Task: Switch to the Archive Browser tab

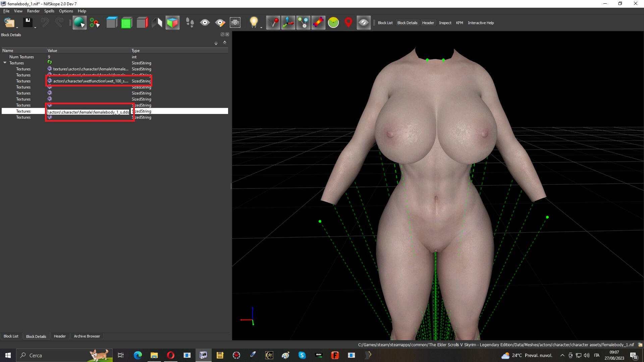Action: click(x=87, y=336)
